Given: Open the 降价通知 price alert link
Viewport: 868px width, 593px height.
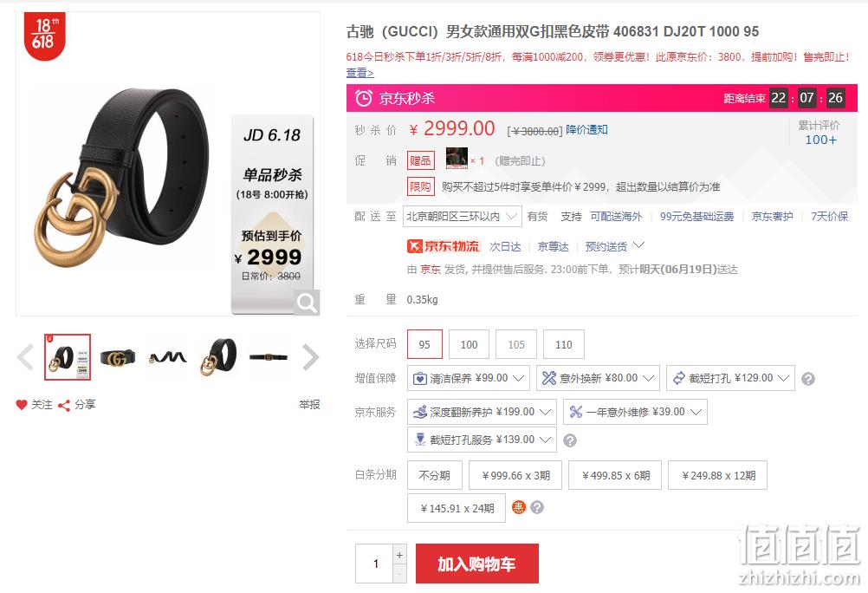Looking at the screenshot, I should click(586, 130).
